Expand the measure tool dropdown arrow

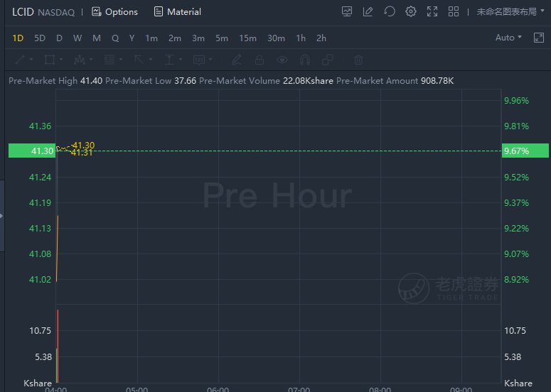coord(181,60)
